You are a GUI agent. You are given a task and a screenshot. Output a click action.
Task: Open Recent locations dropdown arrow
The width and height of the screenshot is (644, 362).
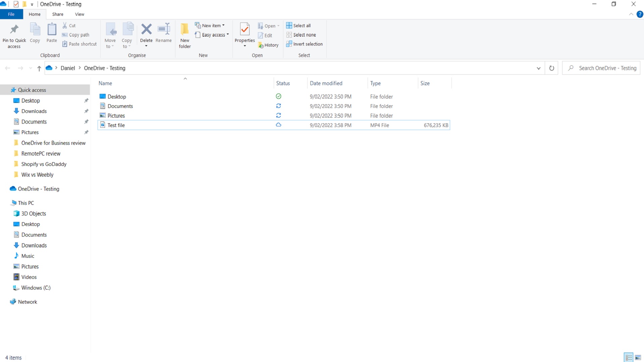[31, 68]
